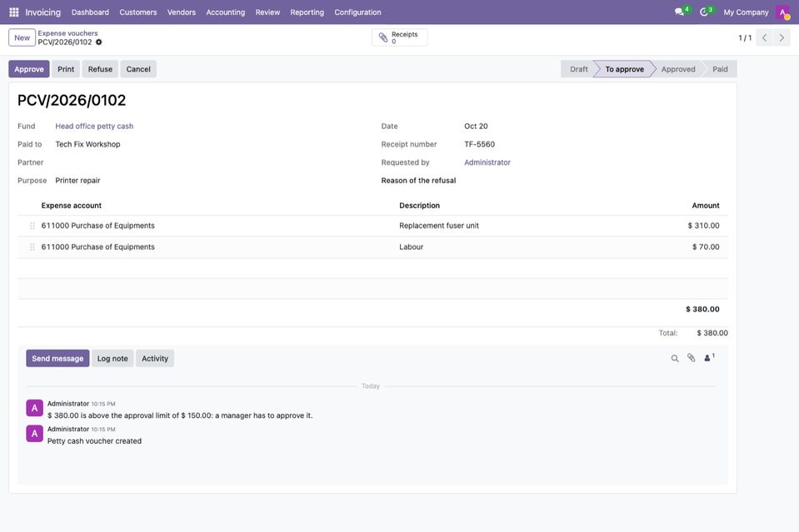The width and height of the screenshot is (799, 532).
Task: Click Administrator avatar on approval limit message
Action: click(x=35, y=408)
